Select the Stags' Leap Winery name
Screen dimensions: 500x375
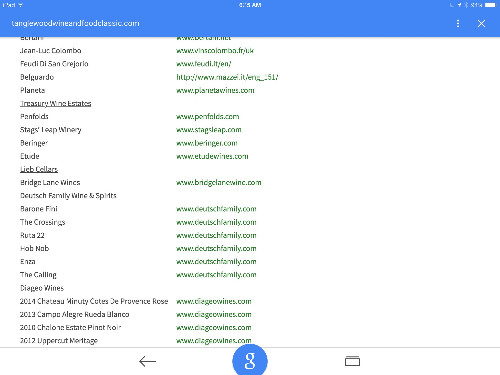tap(51, 130)
